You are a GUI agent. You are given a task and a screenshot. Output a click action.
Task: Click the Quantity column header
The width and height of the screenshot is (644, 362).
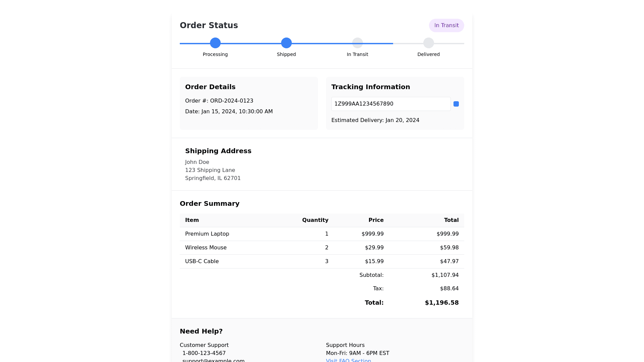[315, 220]
